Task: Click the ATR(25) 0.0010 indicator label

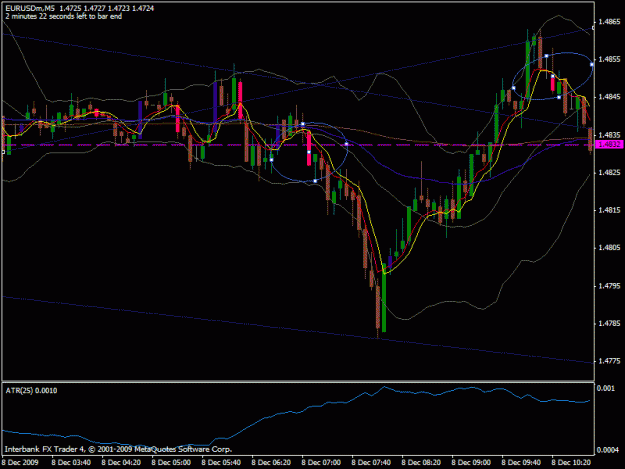Action: coord(31,391)
